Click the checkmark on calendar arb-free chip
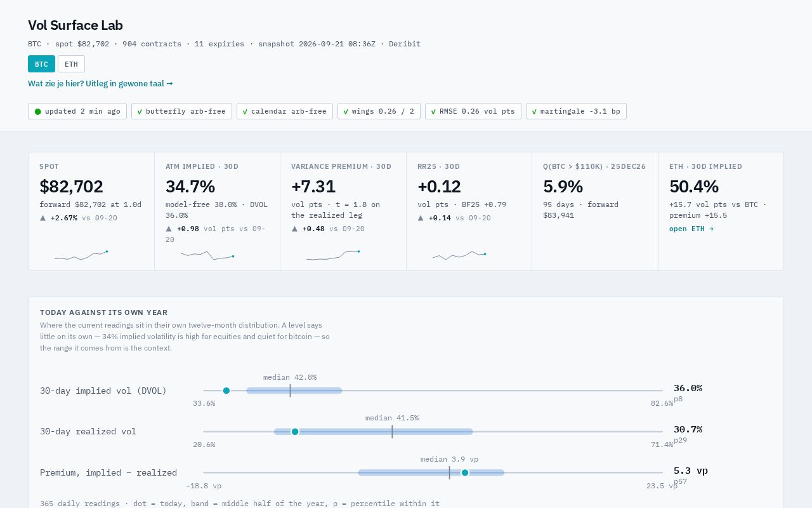The width and height of the screenshot is (812, 508). click(x=245, y=112)
